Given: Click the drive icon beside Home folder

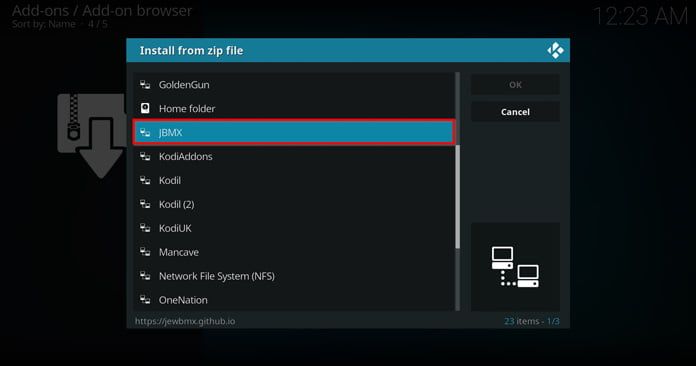Looking at the screenshot, I should pos(145,108).
